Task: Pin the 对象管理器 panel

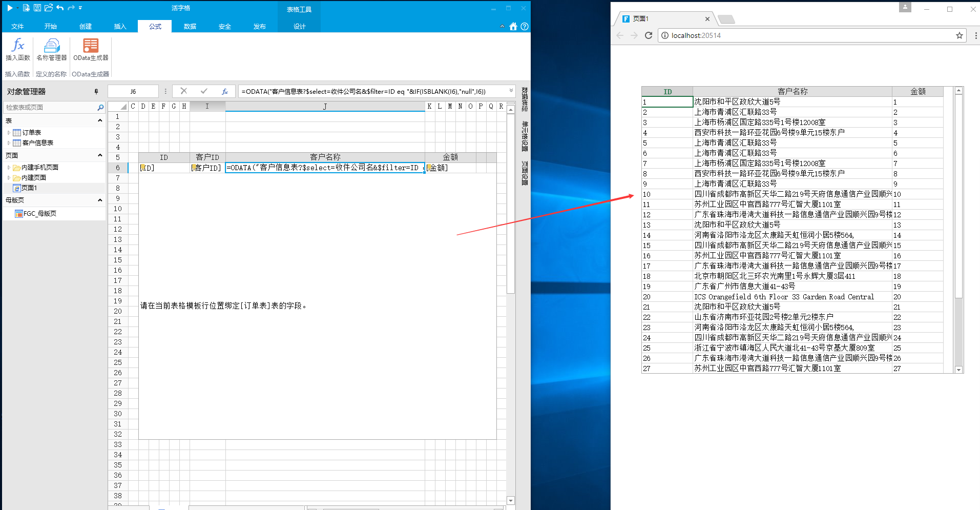Action: click(96, 92)
